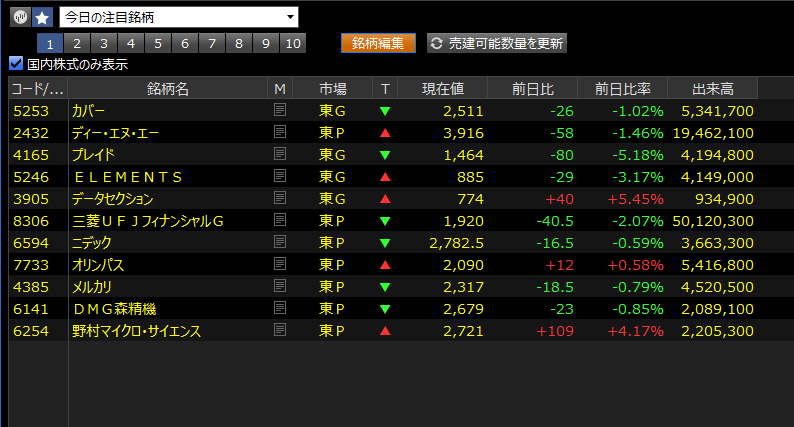Click green down-tick arrow in ニデック row
The image size is (794, 427).
coord(385,243)
